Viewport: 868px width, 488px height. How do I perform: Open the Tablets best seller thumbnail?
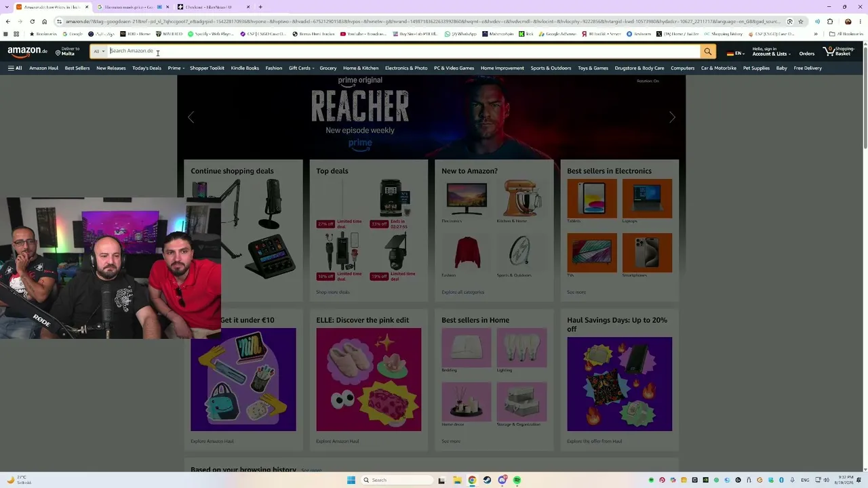coord(592,199)
